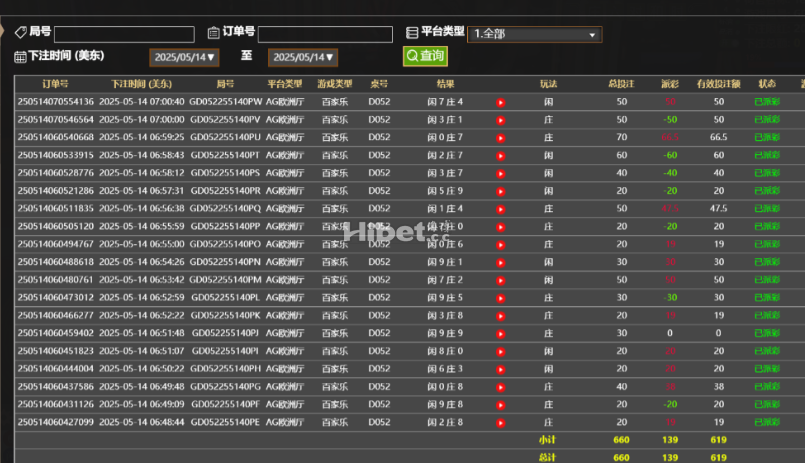Play replay for order 250514070554136
The height and width of the screenshot is (463, 805).
pyautogui.click(x=501, y=102)
